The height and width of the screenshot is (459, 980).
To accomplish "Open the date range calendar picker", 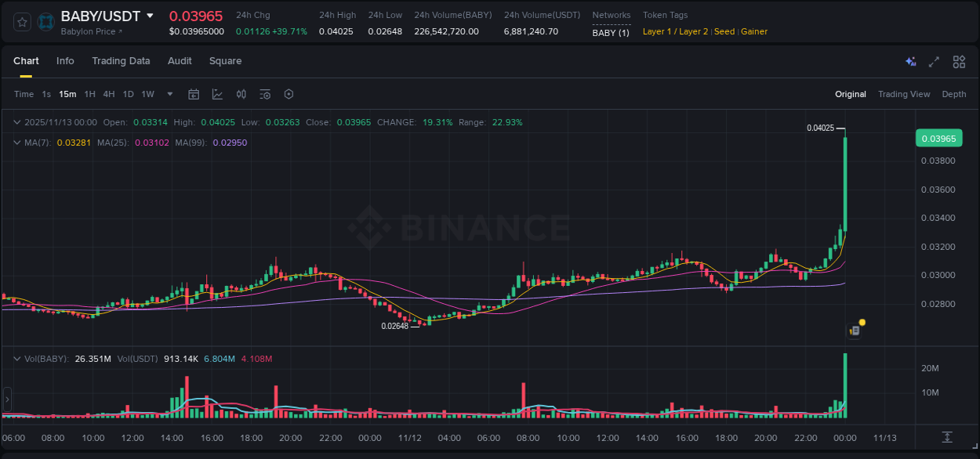I will click(x=194, y=93).
